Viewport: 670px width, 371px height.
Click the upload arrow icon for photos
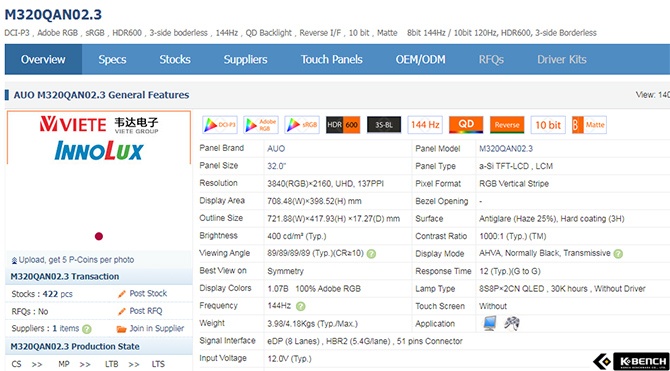click(x=14, y=260)
